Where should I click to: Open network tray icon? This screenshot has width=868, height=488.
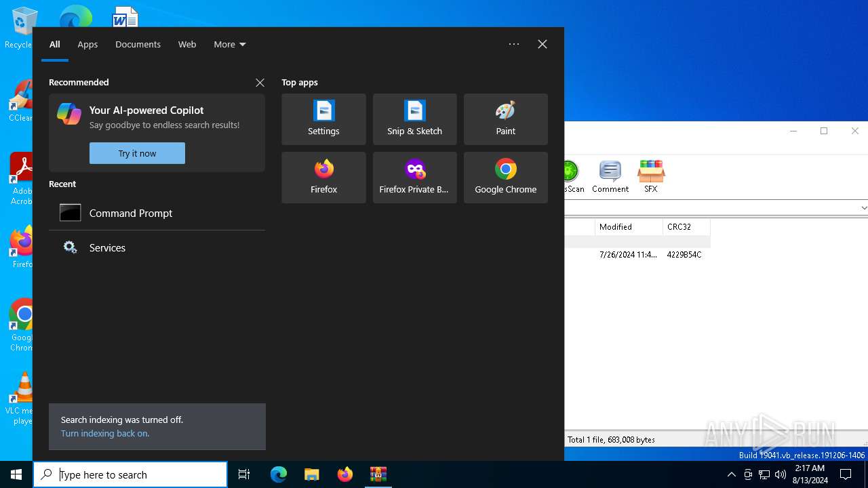(764, 474)
